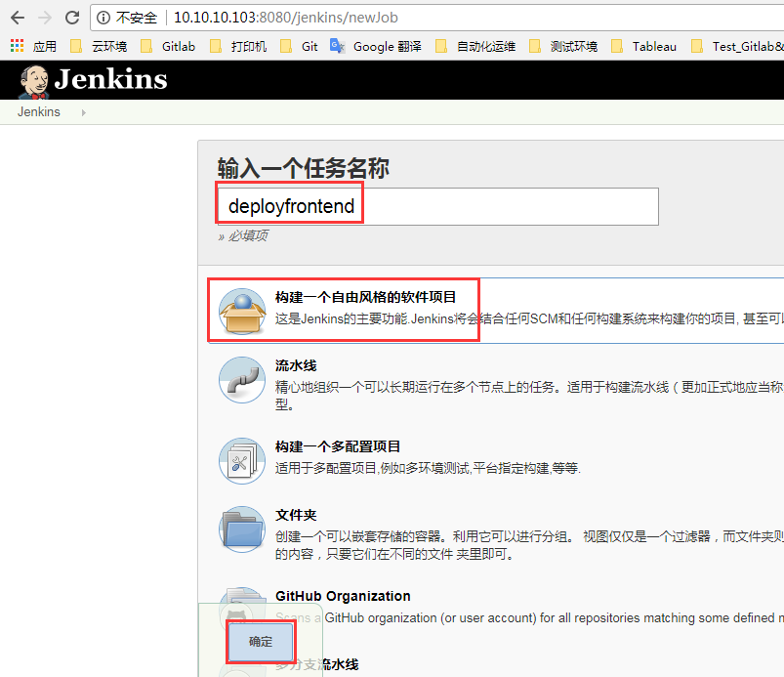This screenshot has height=677, width=784.
Task: Open the 云环境 bookmark folder
Action: point(99,47)
